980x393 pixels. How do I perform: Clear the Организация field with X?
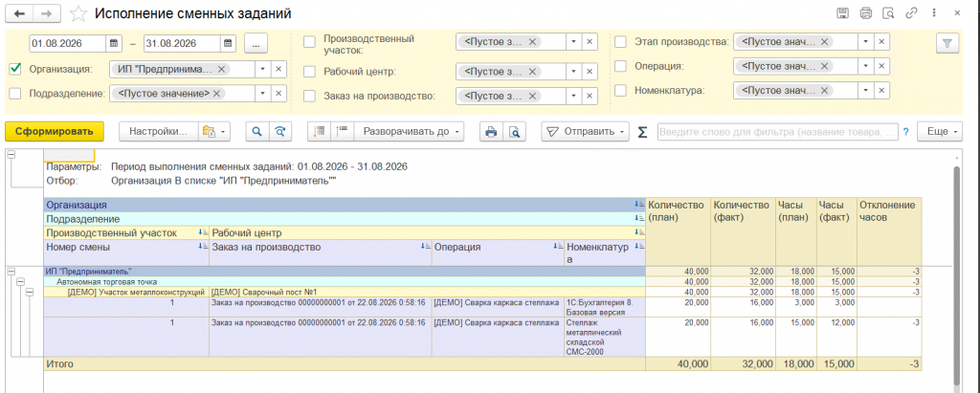click(278, 69)
